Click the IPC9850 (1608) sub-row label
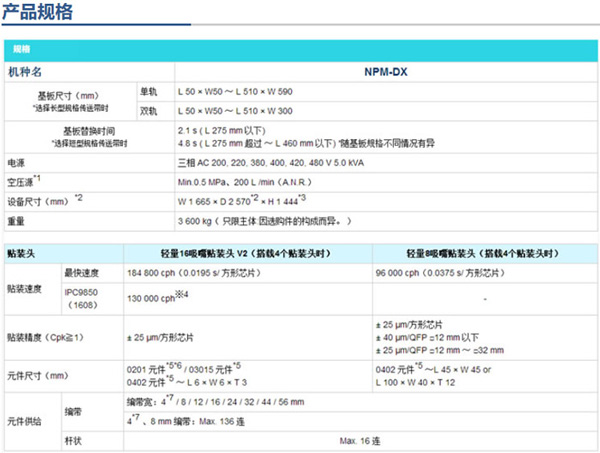Image resolution: width=600 pixels, height=453 pixels. [x=82, y=298]
